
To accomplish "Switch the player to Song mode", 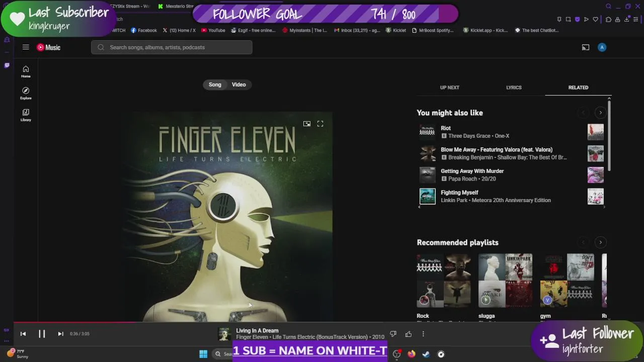I will pos(215,84).
